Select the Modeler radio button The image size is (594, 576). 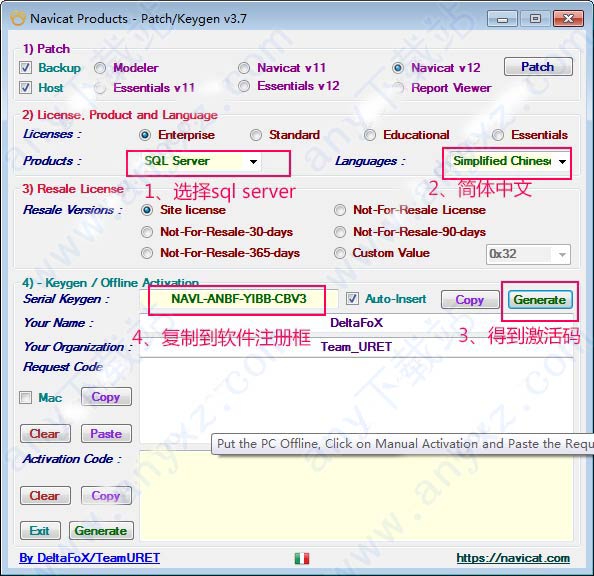pos(100,68)
